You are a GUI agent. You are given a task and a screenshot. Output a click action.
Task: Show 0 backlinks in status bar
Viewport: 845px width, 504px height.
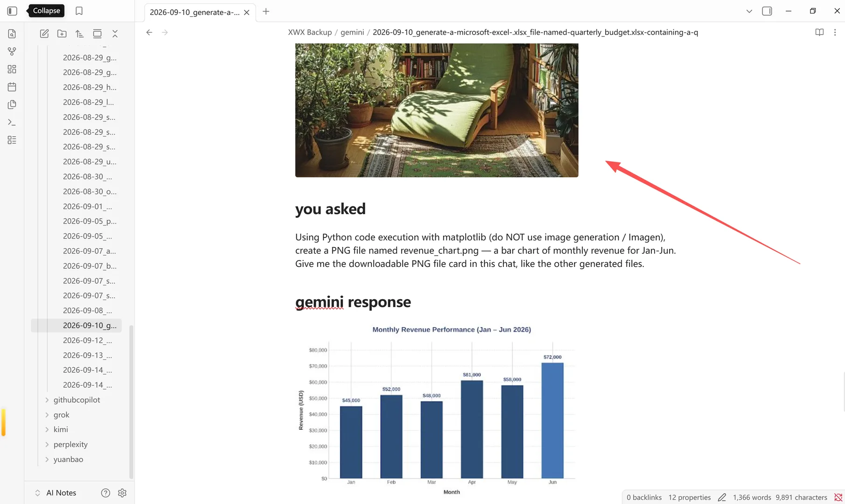point(644,497)
